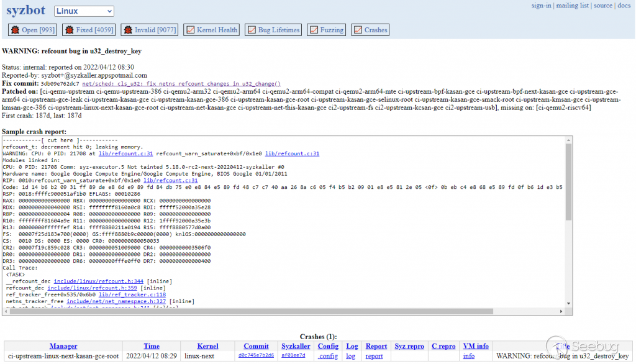
Task: Click the bug icon on Open [993]
Action: (16, 30)
